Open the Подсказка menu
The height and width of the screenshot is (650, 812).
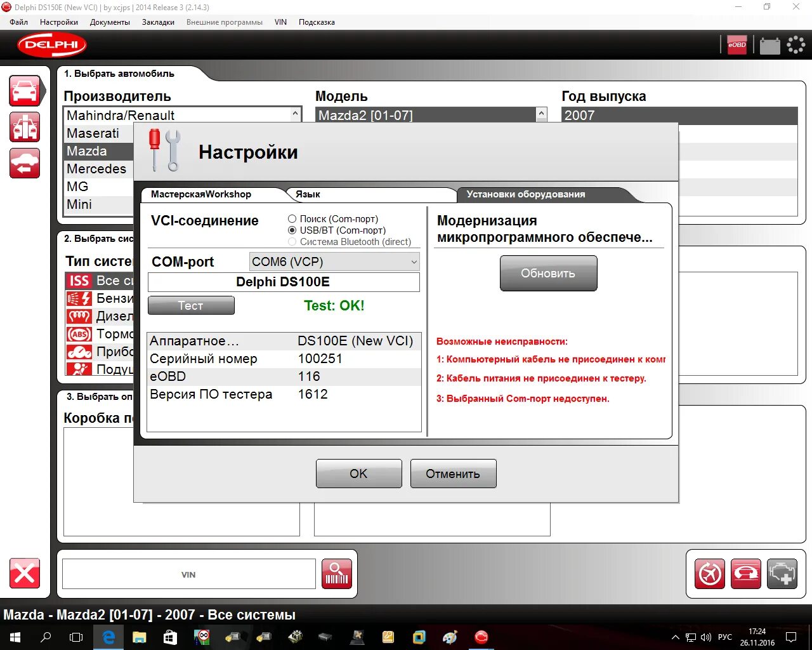317,22
